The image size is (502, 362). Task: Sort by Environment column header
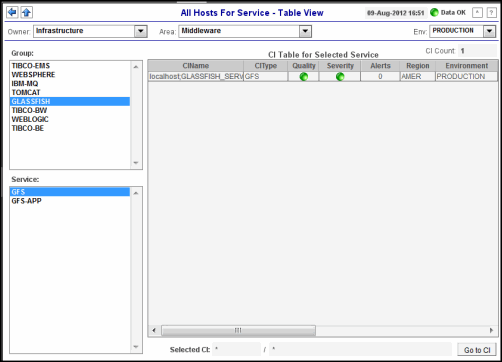[467, 66]
